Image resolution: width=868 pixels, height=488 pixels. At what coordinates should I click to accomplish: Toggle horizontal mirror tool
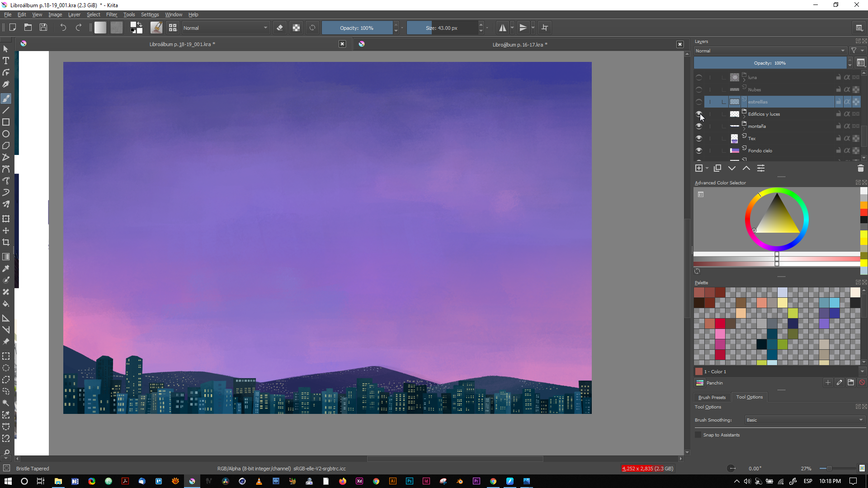coord(502,28)
